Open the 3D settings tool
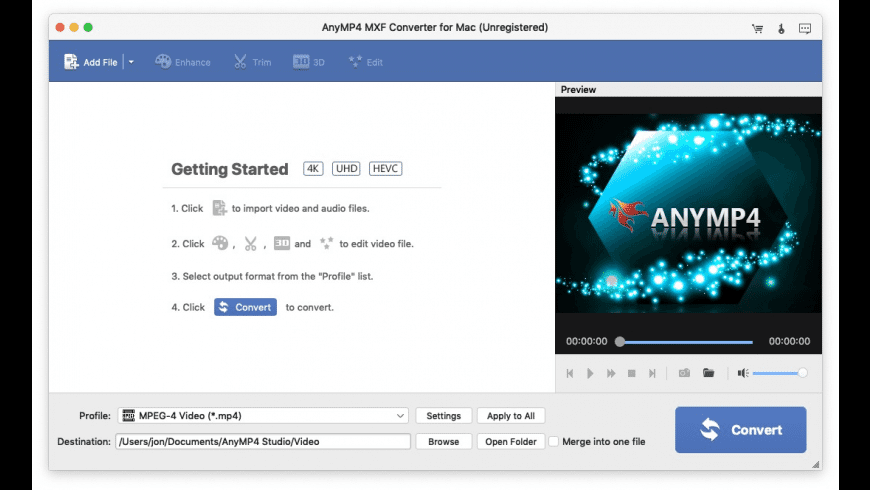The width and height of the screenshot is (870, 490). coord(308,62)
